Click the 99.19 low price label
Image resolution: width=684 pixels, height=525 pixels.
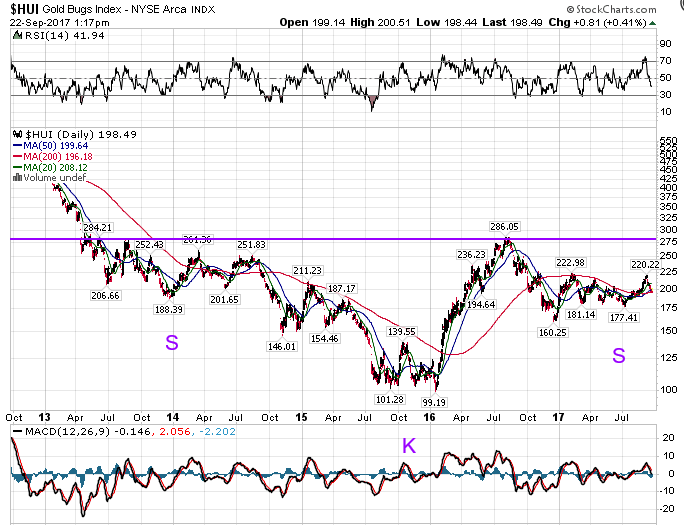[434, 402]
